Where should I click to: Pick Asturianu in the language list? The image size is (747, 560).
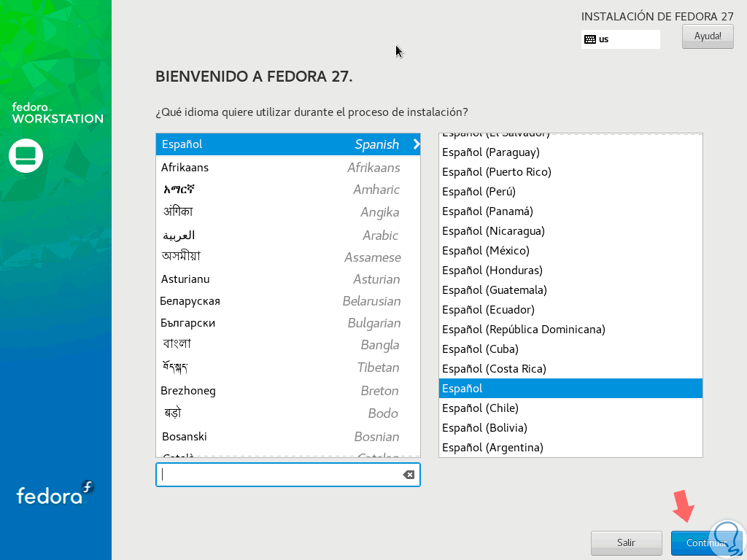tap(287, 279)
